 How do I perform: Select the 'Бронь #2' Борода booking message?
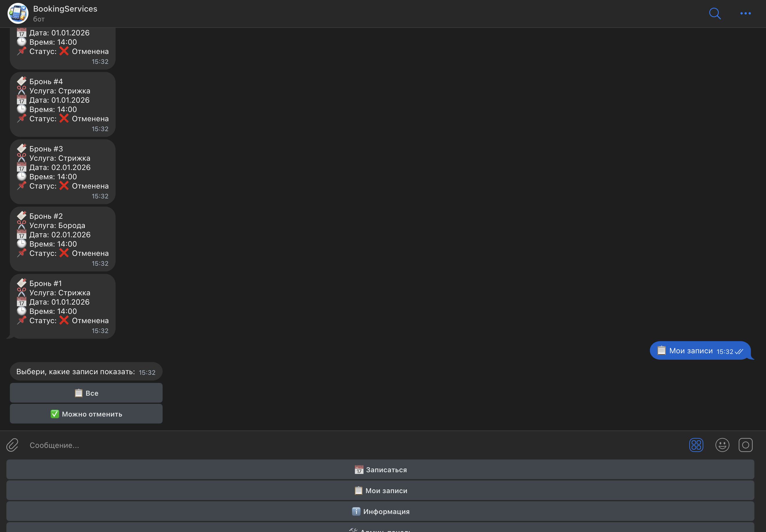[x=63, y=239]
